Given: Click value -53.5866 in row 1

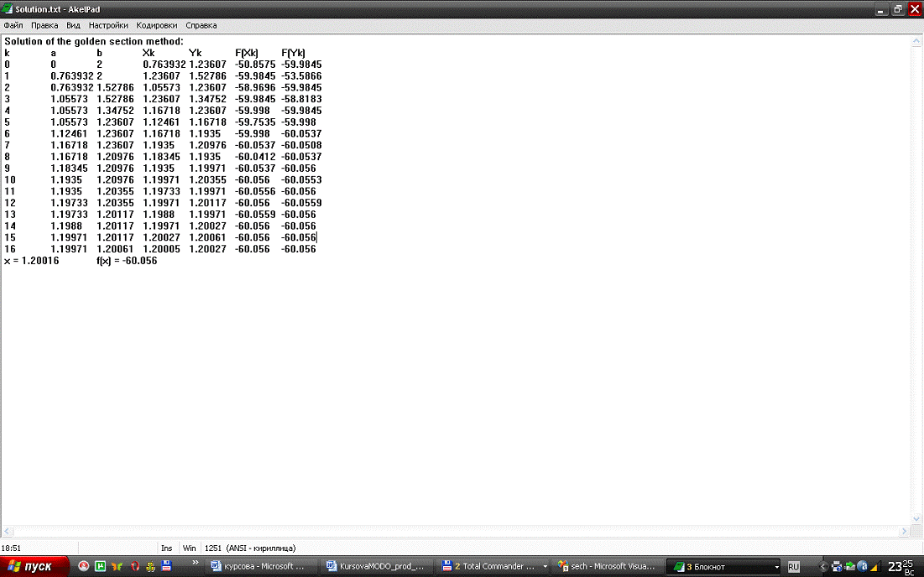Looking at the screenshot, I should pos(301,76).
